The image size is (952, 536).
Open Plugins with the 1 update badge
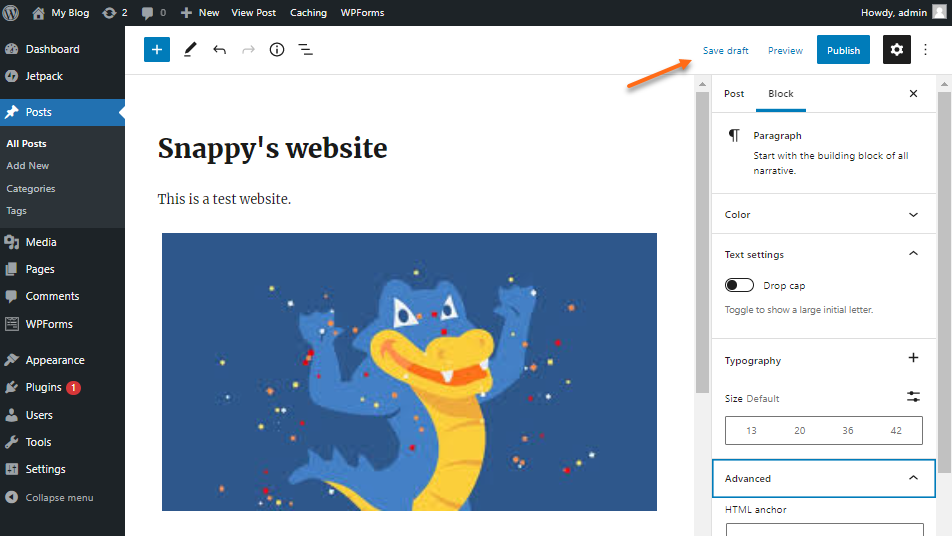point(62,387)
